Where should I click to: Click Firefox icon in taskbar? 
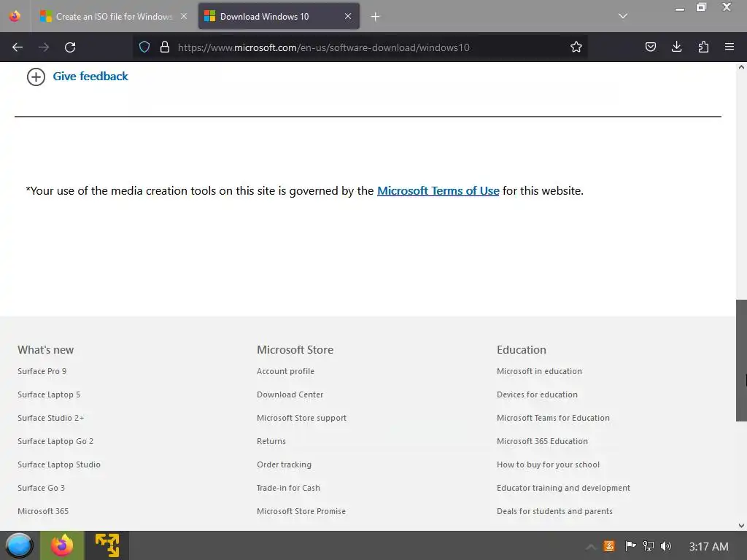tap(62, 545)
